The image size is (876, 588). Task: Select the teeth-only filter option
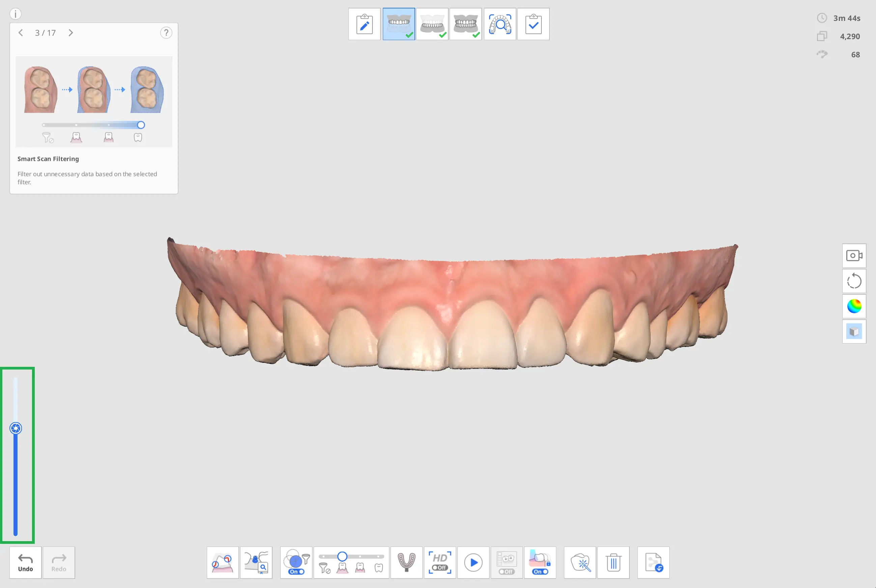[x=378, y=568]
